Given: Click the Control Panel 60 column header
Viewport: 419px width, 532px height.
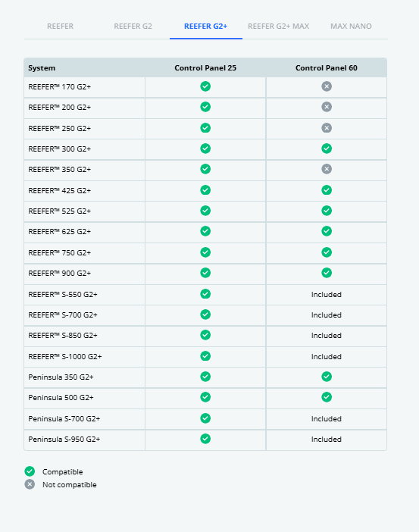Looking at the screenshot, I should coord(327,68).
